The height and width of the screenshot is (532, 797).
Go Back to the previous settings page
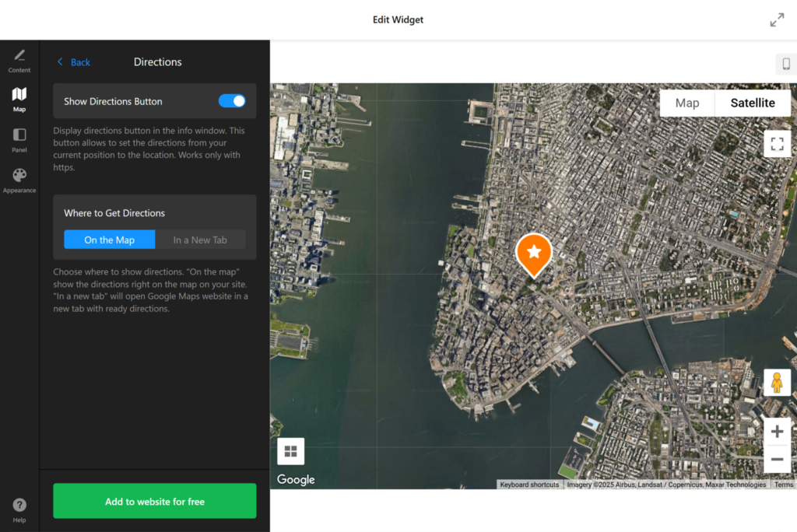(72, 61)
